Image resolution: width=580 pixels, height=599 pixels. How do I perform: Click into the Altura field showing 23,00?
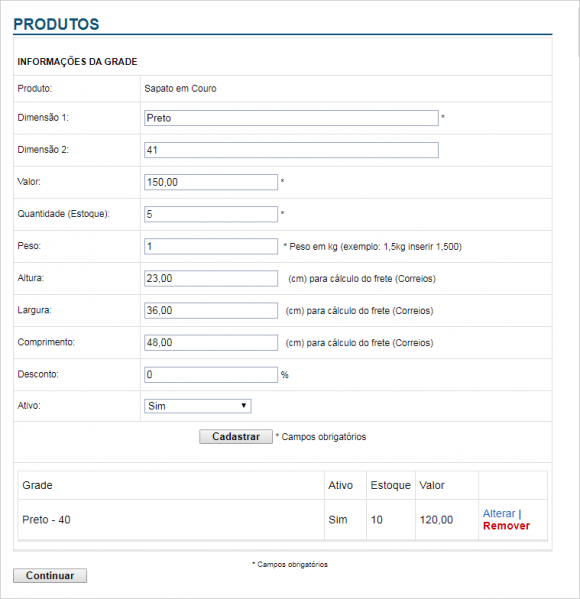[x=211, y=278]
